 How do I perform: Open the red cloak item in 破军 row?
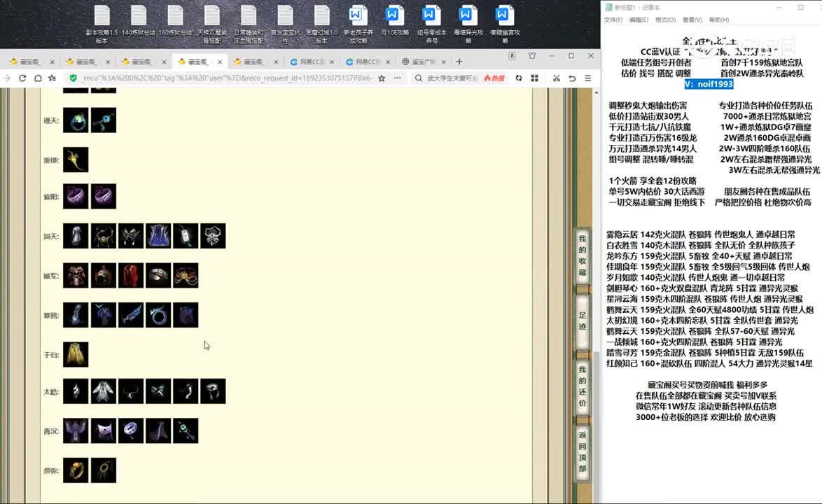[130, 275]
